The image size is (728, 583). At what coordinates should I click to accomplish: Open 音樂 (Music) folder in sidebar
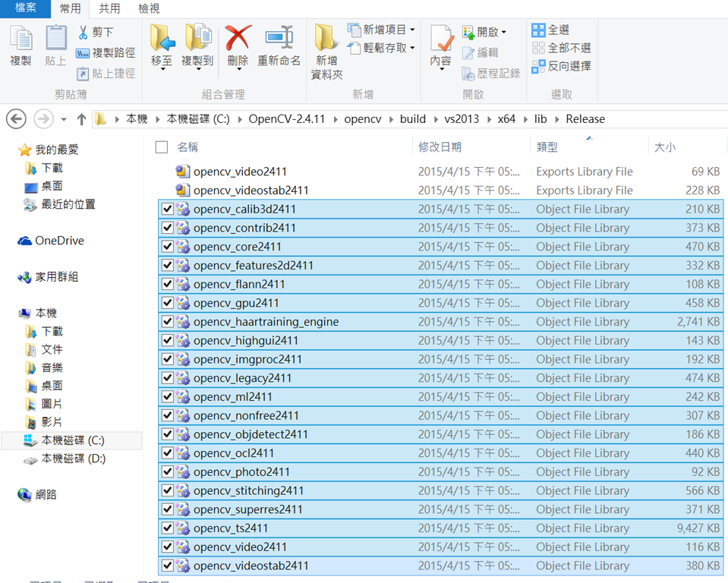[x=43, y=368]
